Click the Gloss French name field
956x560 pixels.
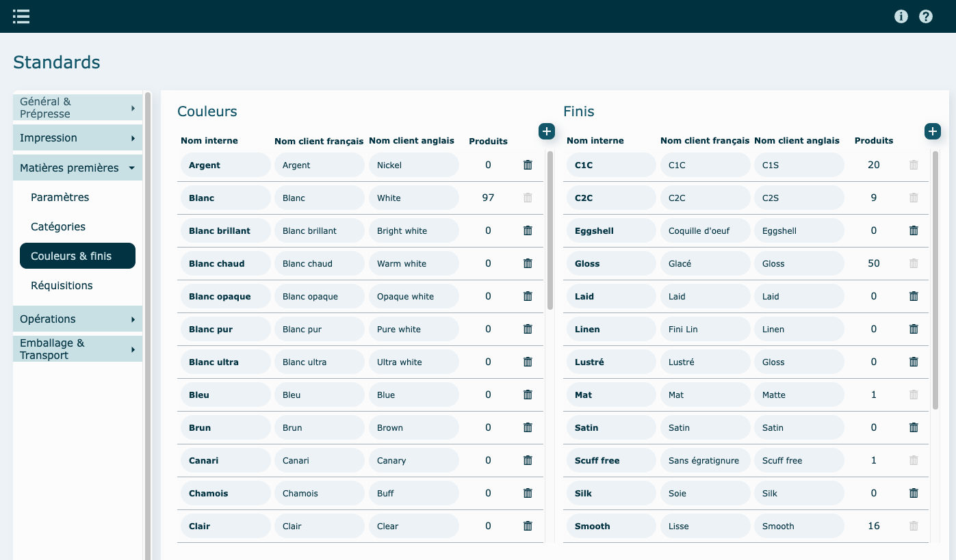704,263
